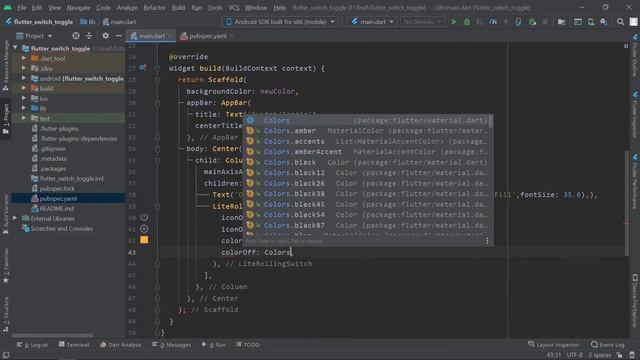Open Flutter Inspector side panel
The width and height of the screenshot is (640, 360).
(x=635, y=114)
